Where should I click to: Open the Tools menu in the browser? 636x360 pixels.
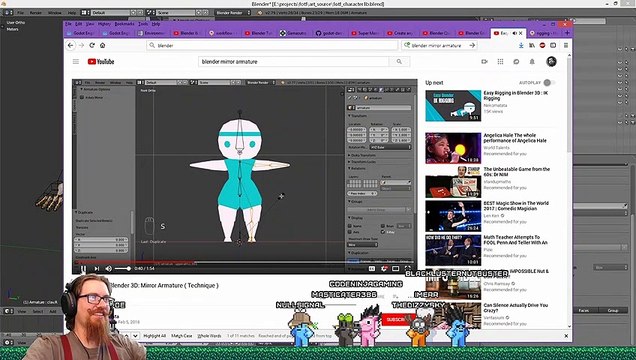[143, 24]
